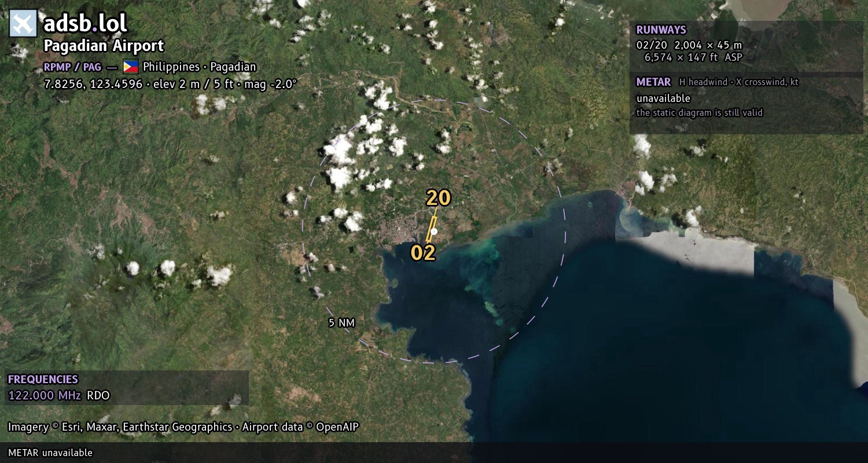Click the coordinates "7.8256, 123.4596" line
Viewport: 868px width, 463px height.
click(170, 84)
